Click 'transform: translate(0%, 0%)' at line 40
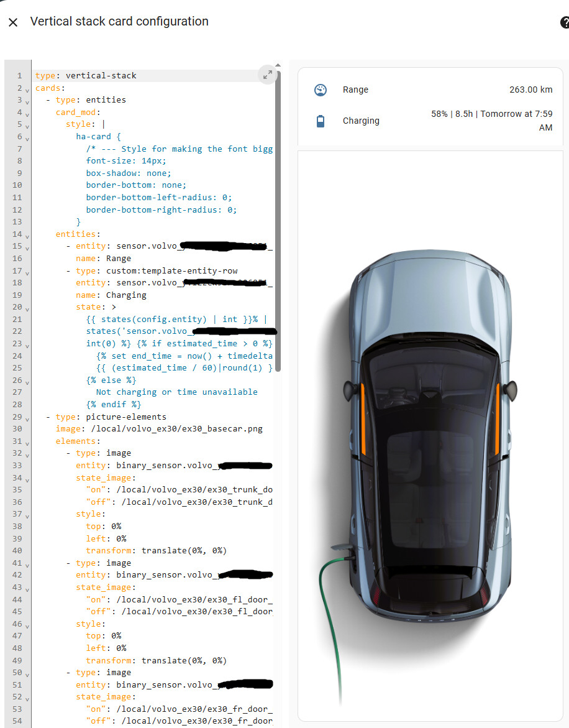This screenshot has width=569, height=728. click(157, 550)
